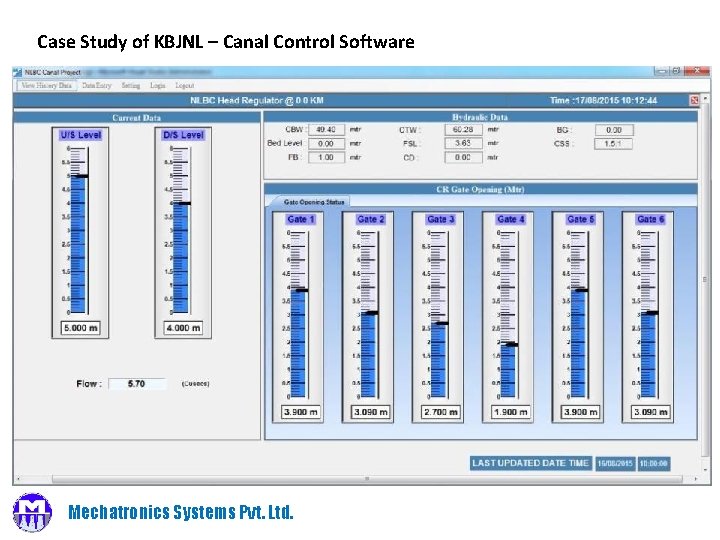
Task: Open the Data Entry menu
Action: coord(97,85)
